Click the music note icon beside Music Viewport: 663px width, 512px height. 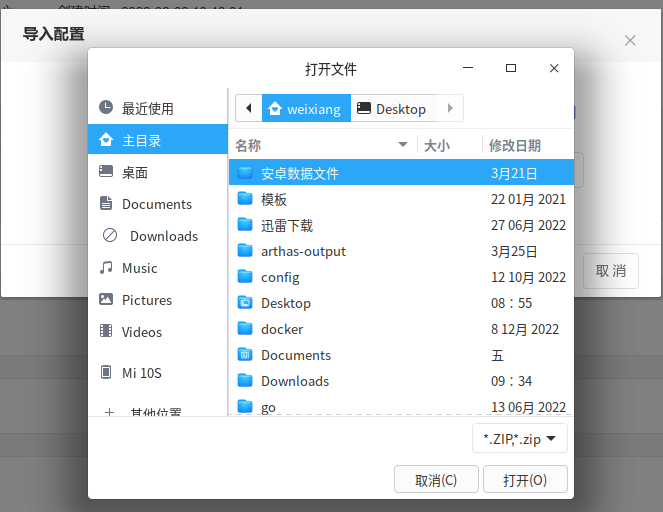(106, 267)
